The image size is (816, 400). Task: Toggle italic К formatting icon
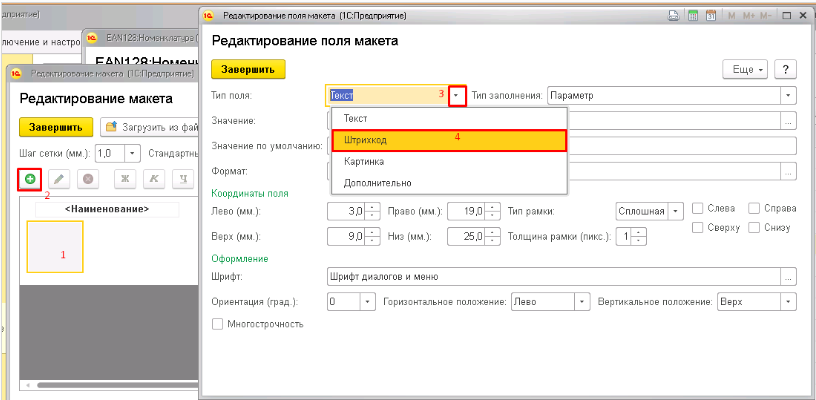click(x=154, y=179)
